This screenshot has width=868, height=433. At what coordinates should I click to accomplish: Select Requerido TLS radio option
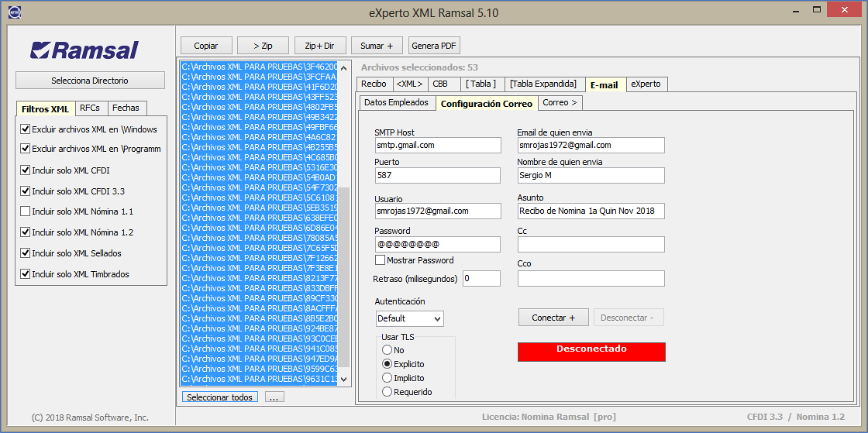(387, 392)
